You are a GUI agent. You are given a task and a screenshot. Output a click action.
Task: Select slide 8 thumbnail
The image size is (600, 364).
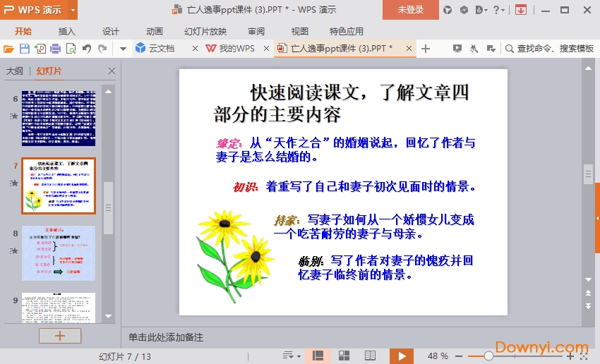point(59,253)
